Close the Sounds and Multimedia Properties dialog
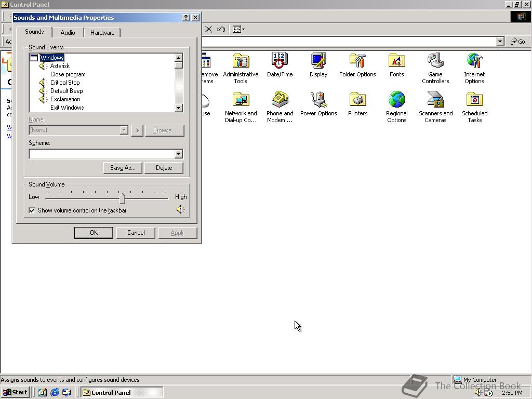The height and width of the screenshot is (399, 532). pyautogui.click(x=195, y=18)
